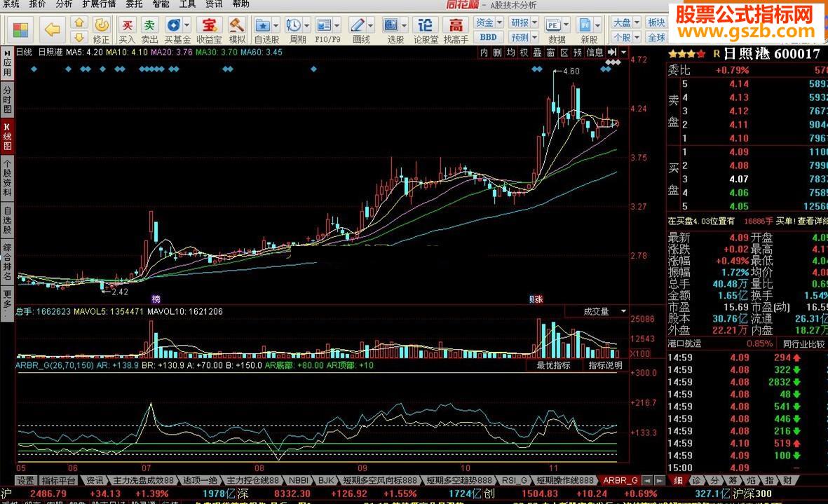Image resolution: width=828 pixels, height=504 pixels.
Task: Toggle the 窗 window option
Action: tap(551, 53)
